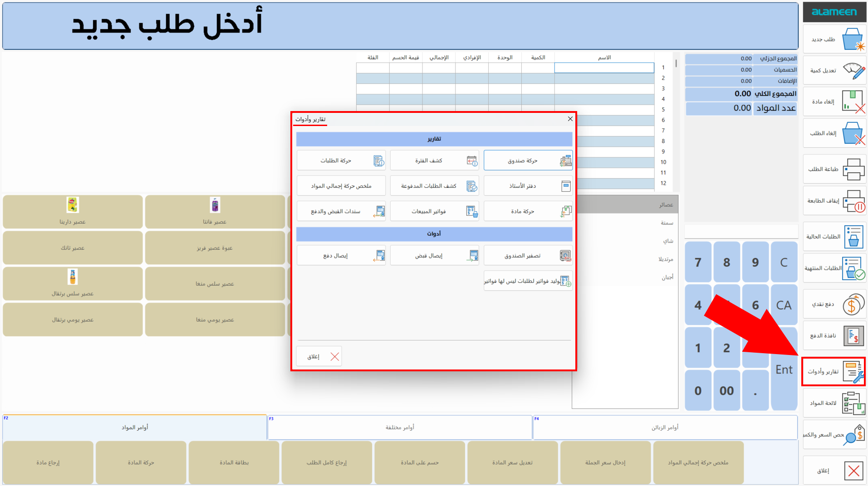Reset the cash box (تصفير الصندوق)
Screen dimensions: 868x486
click(x=528, y=255)
